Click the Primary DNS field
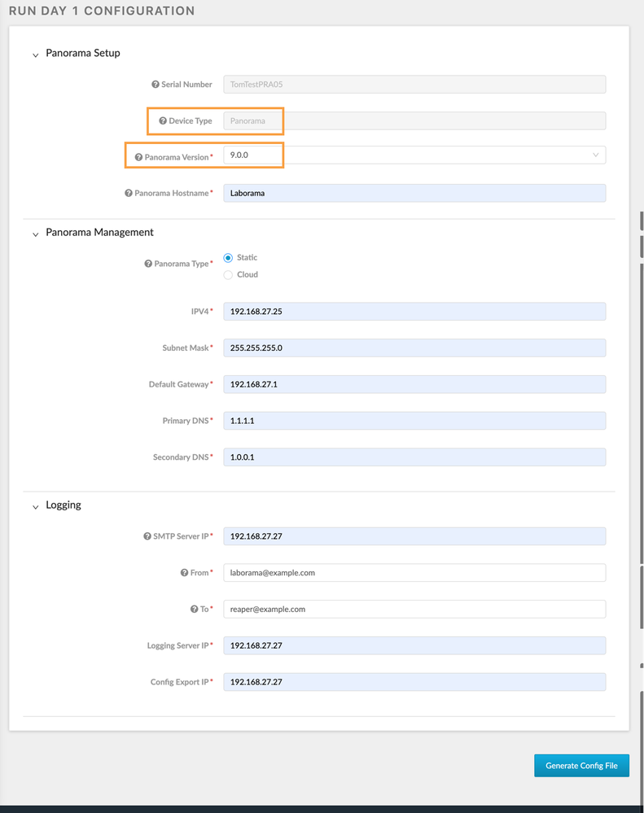Image resolution: width=644 pixels, height=813 pixels. pos(414,421)
